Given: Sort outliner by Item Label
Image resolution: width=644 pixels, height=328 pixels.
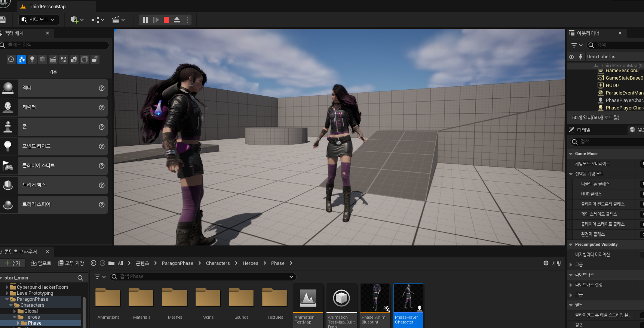Looking at the screenshot, I should pyautogui.click(x=601, y=57).
